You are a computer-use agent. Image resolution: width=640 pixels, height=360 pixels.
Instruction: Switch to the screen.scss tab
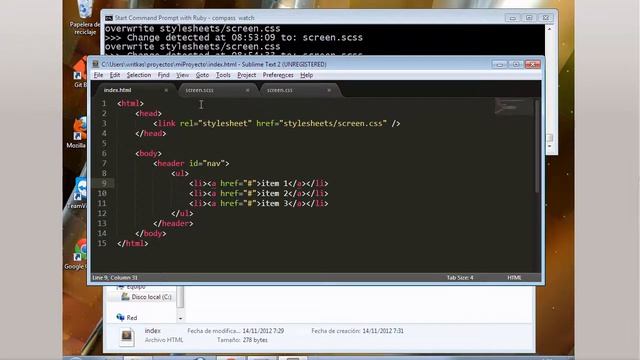coord(200,90)
